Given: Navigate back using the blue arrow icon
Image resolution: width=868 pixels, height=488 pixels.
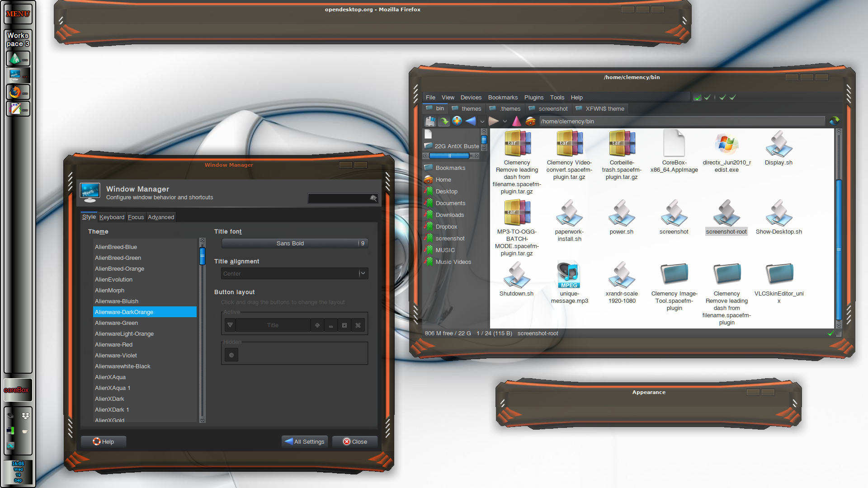Looking at the screenshot, I should 471,121.
